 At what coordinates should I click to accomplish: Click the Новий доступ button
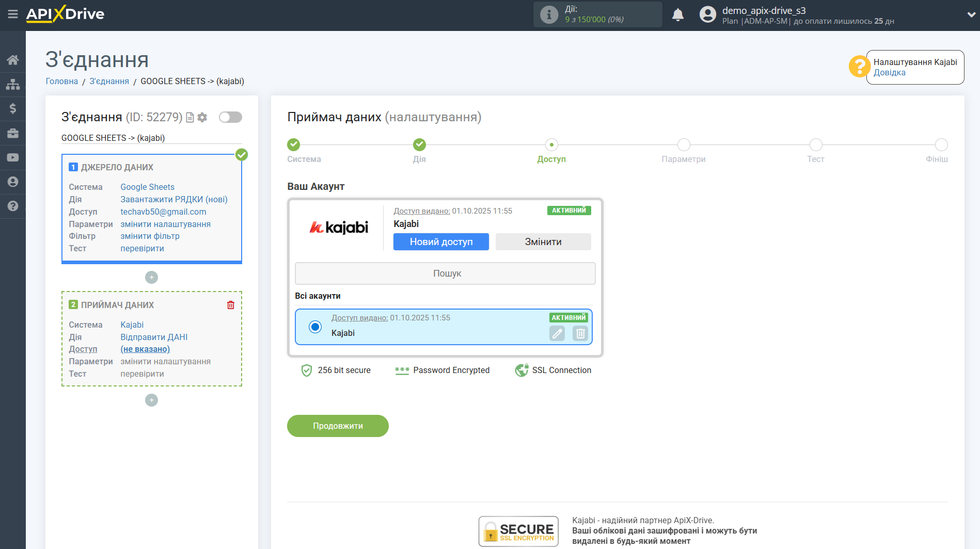(441, 241)
